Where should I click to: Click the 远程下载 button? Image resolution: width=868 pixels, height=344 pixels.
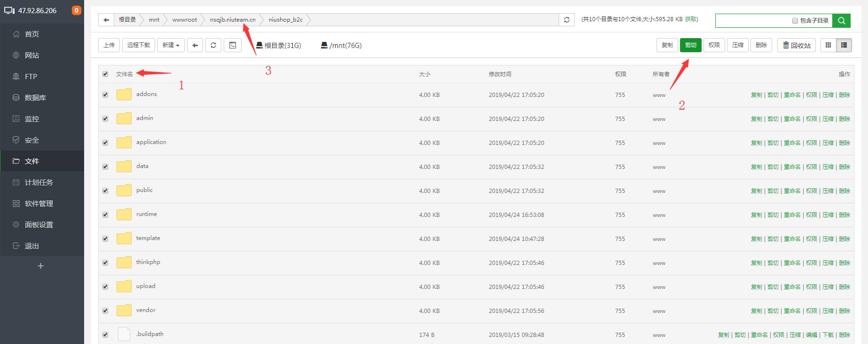[139, 45]
